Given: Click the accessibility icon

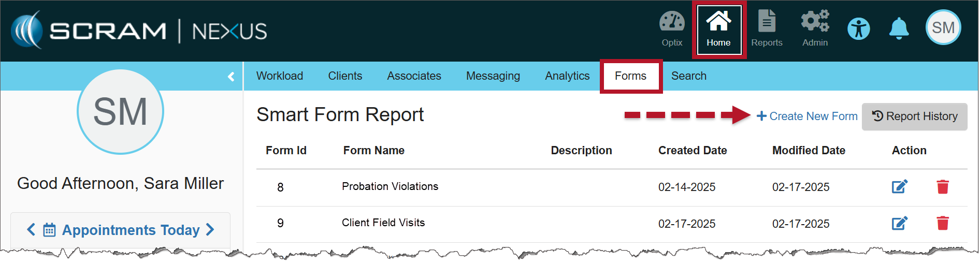Looking at the screenshot, I should pyautogui.click(x=858, y=28).
